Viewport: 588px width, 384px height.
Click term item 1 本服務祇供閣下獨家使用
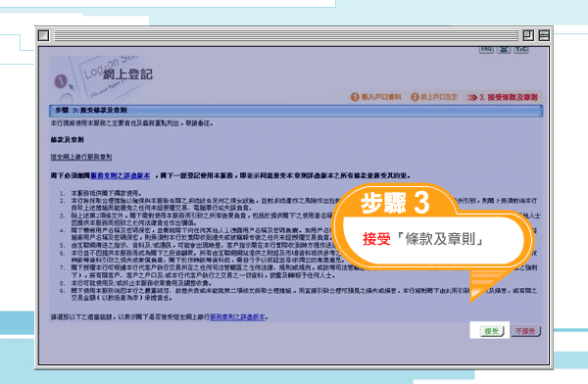(x=106, y=194)
